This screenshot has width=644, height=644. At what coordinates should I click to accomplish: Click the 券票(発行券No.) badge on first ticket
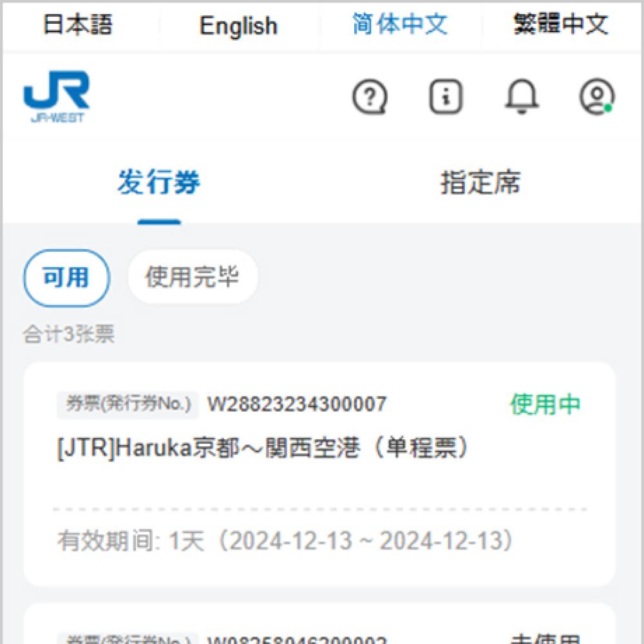(x=128, y=404)
